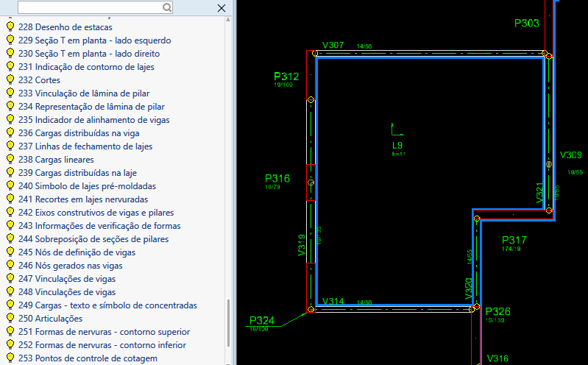Toggle lightbulb of 253 Pontos de controle de cotagem
Image resolution: width=588 pixels, height=365 pixels.
(x=10, y=358)
